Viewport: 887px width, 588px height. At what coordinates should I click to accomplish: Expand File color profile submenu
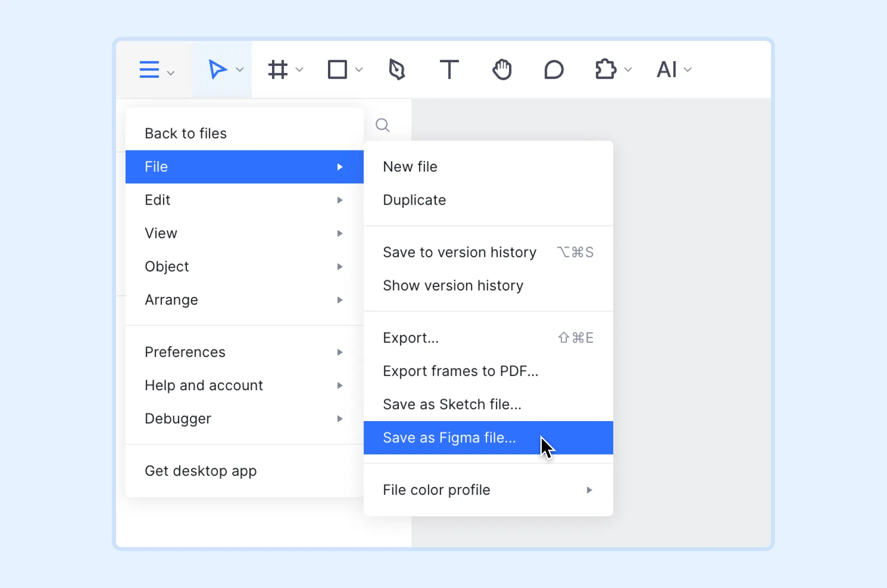click(489, 490)
